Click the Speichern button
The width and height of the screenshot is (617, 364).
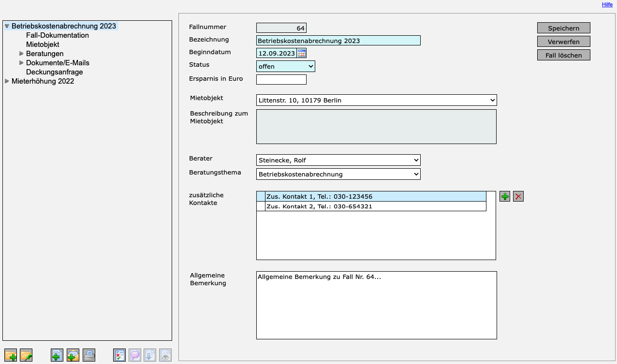pyautogui.click(x=563, y=28)
